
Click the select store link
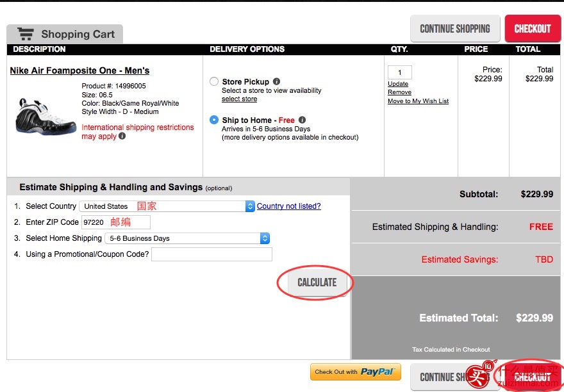239,99
